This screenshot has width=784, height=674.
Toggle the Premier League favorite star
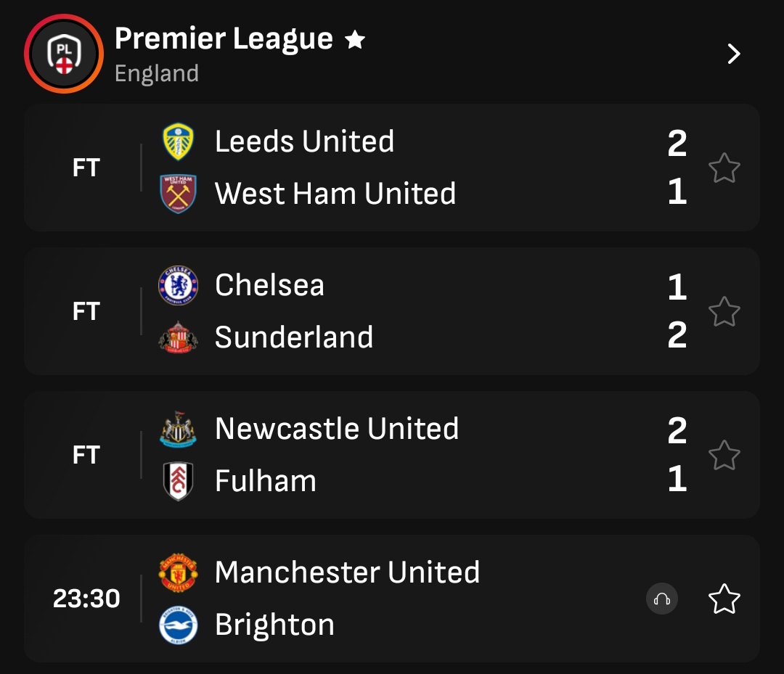coord(355,40)
